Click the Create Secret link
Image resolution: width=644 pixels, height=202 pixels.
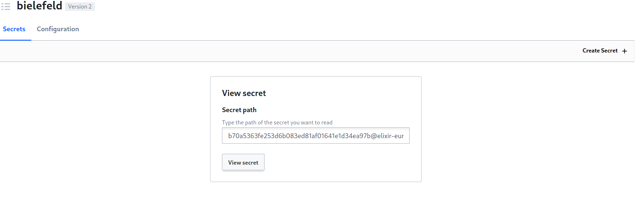(x=600, y=51)
